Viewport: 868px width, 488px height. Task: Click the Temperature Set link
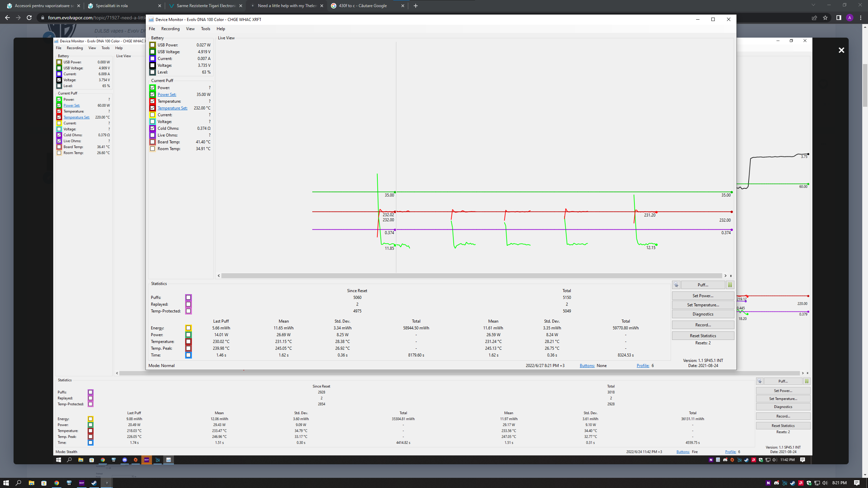[x=172, y=108]
